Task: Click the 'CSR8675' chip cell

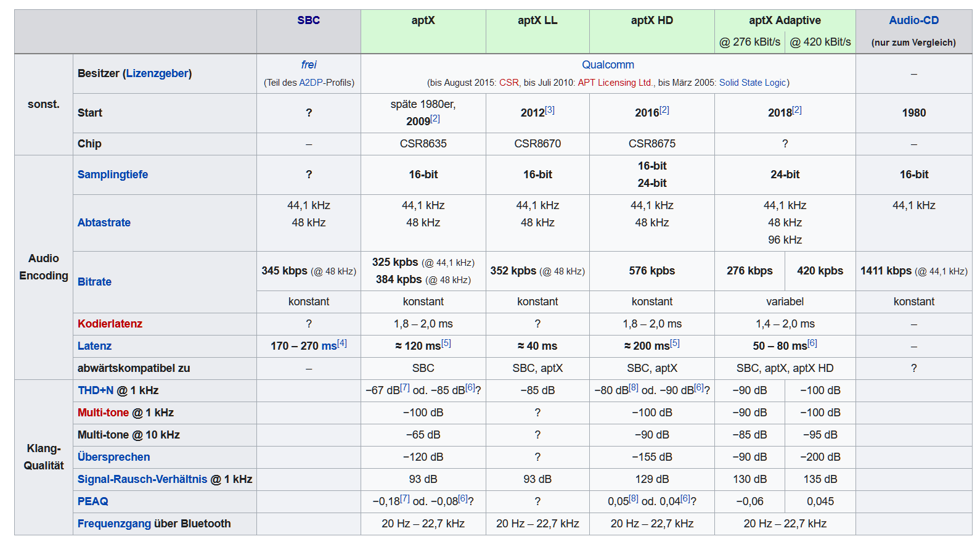Action: [652, 144]
